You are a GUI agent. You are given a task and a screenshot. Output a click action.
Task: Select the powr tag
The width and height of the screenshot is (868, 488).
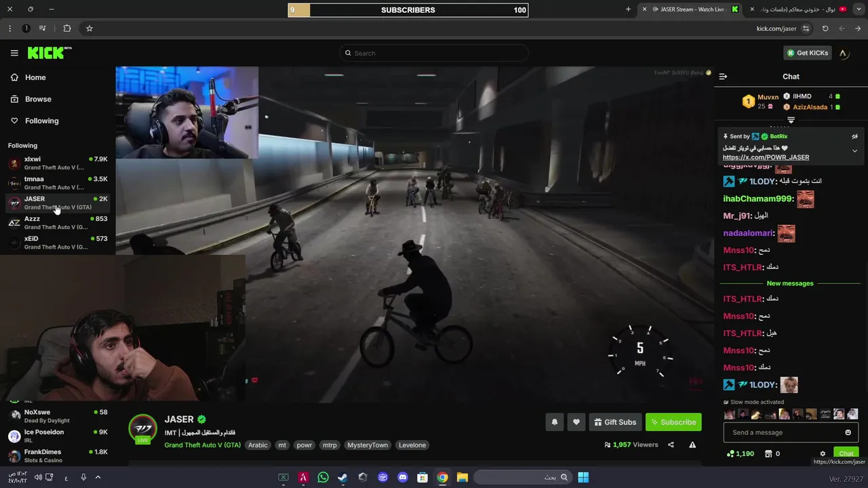(304, 445)
